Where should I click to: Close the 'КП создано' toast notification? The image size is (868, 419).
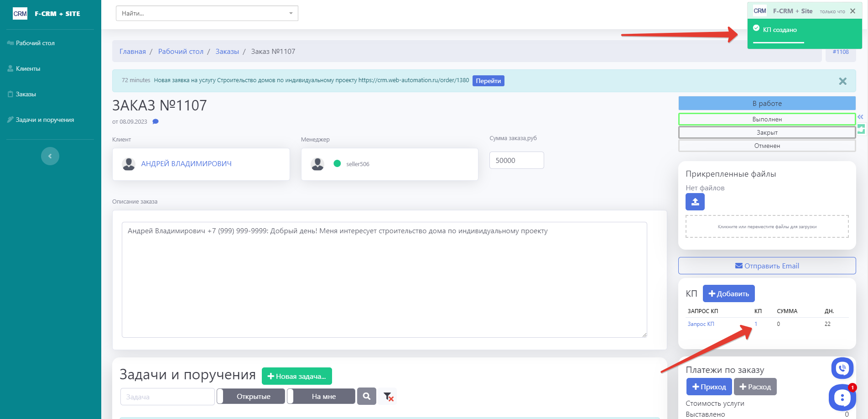point(852,11)
